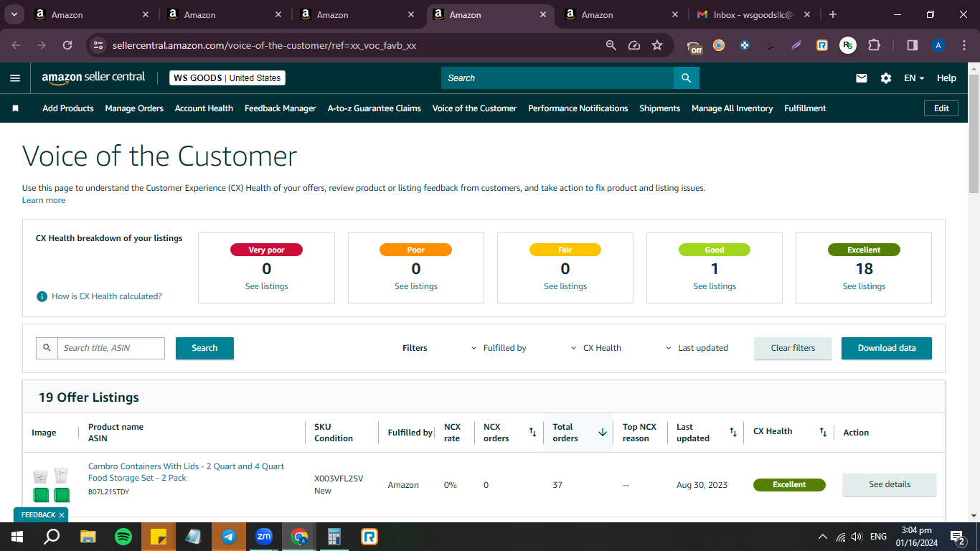Click Edit button in navigation bar
Screen dimensions: 980x551
[941, 108]
